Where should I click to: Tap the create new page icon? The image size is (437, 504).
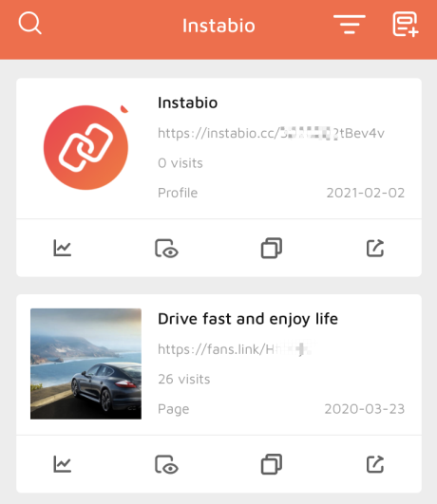coord(406,24)
